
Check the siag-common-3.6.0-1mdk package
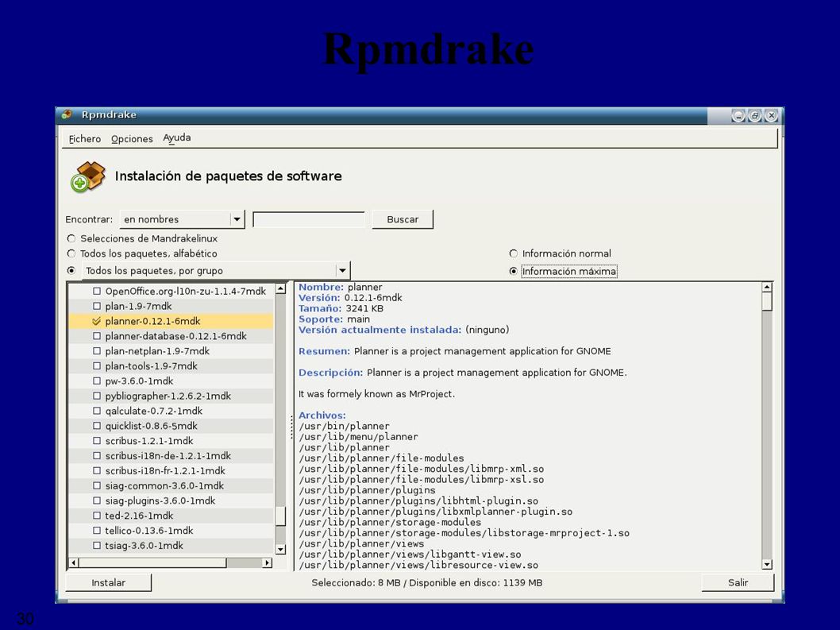(96, 485)
